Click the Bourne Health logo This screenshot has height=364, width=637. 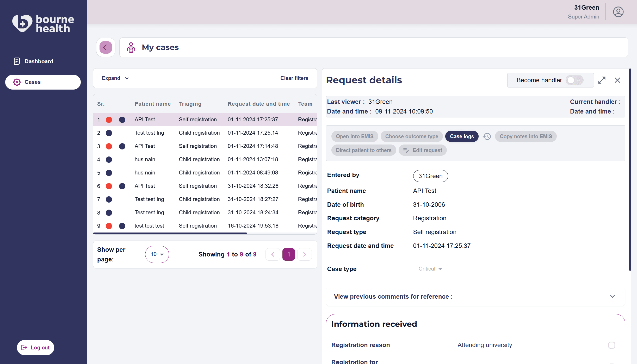43,23
